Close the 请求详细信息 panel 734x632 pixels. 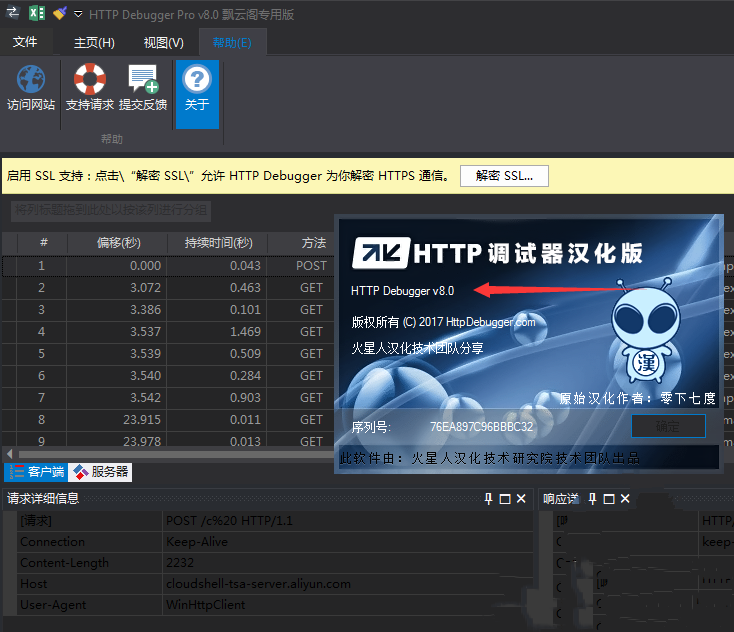pyautogui.click(x=521, y=499)
